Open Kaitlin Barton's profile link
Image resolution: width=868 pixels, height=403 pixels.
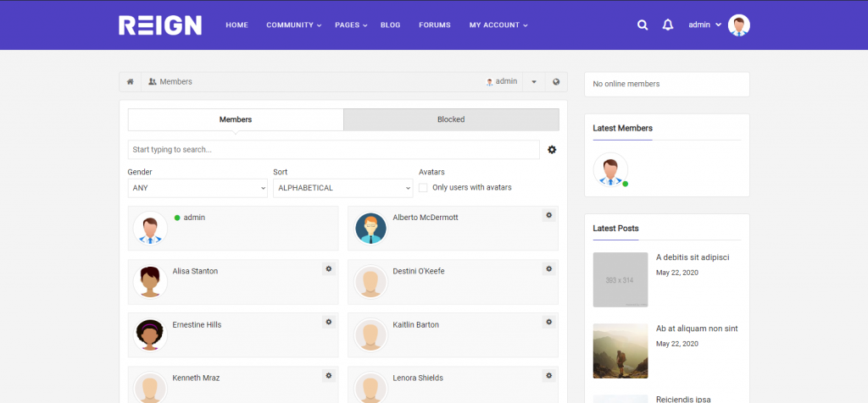click(415, 324)
